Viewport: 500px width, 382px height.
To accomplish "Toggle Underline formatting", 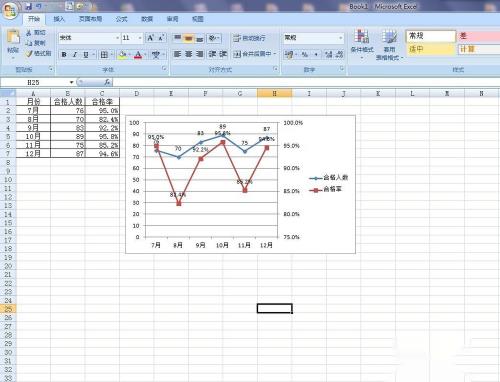I will 86,55.
